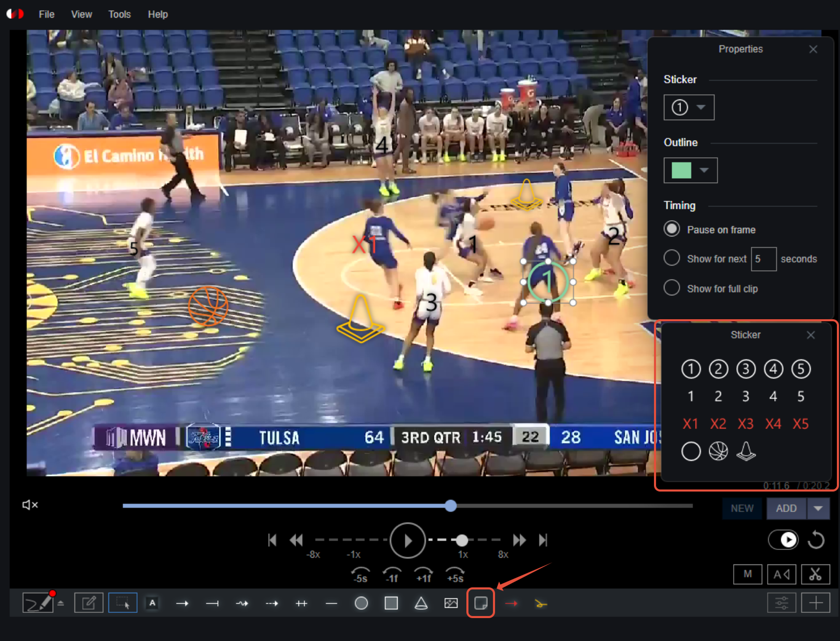Click the NEW button
This screenshot has height=641, width=840.
[742, 508]
